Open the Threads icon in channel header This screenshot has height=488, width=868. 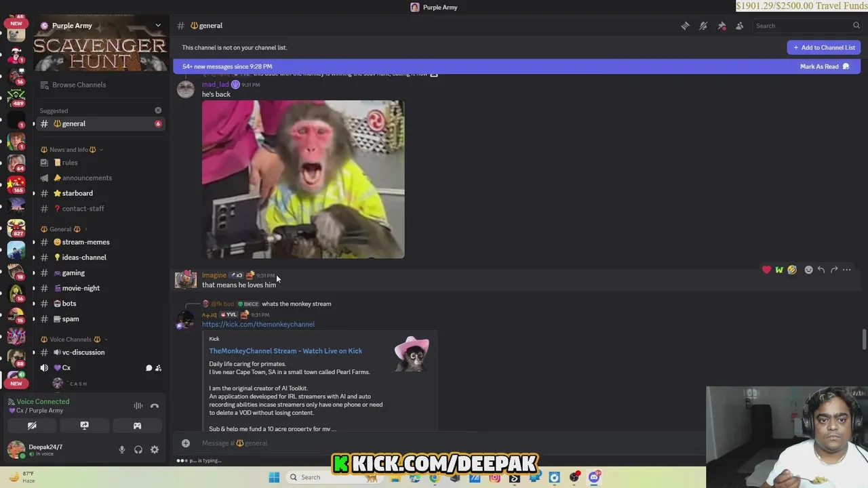[685, 26]
